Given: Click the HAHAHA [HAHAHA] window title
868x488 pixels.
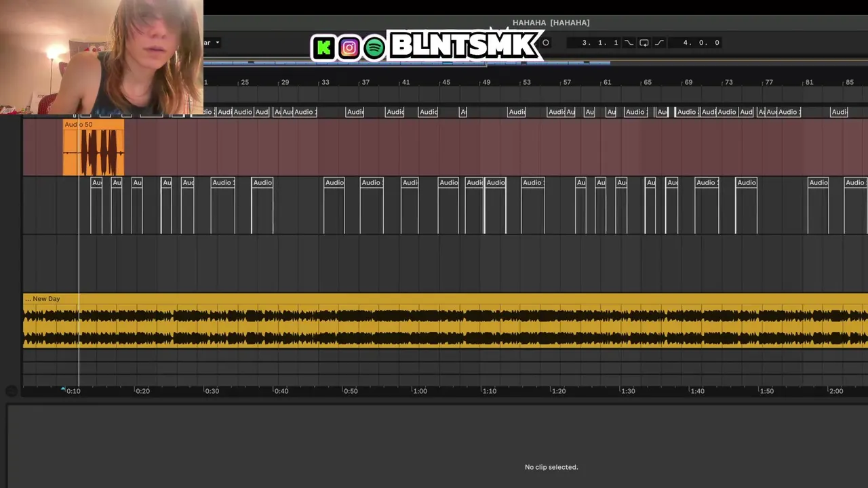Looking at the screenshot, I should tap(551, 22).
